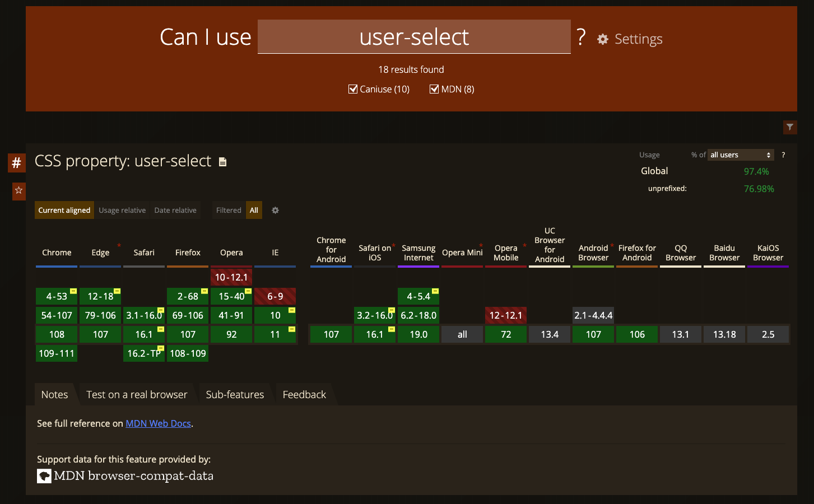The height and width of the screenshot is (504, 814).
Task: Select Opera Mini 'all' cell
Action: pos(462,334)
